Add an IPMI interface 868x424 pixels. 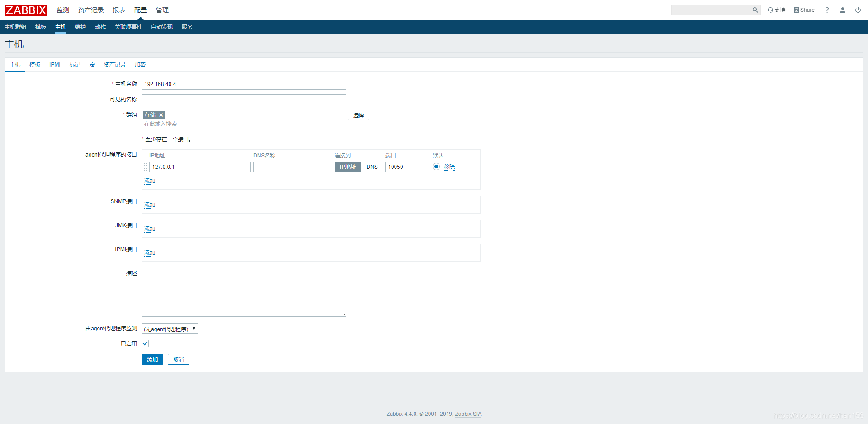click(x=150, y=253)
